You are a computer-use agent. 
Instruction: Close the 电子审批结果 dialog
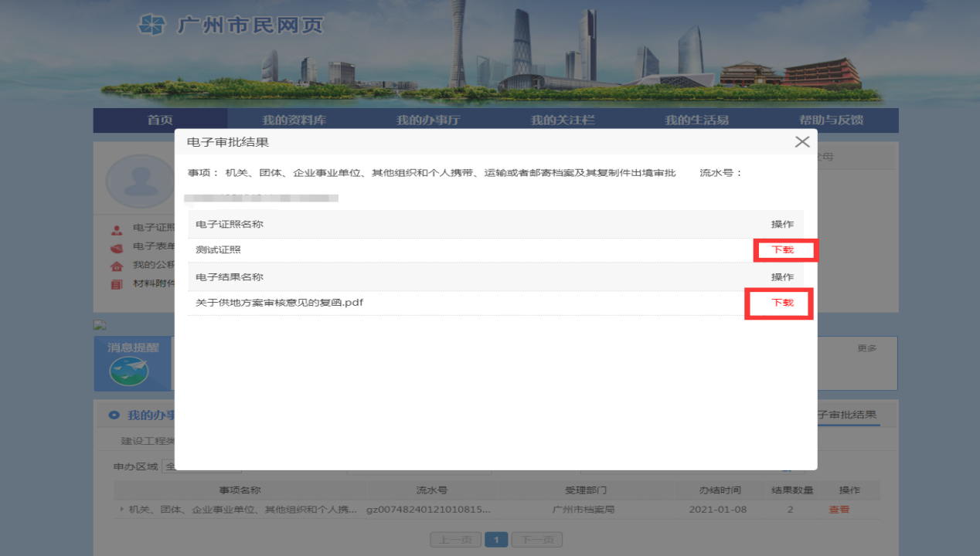click(802, 142)
